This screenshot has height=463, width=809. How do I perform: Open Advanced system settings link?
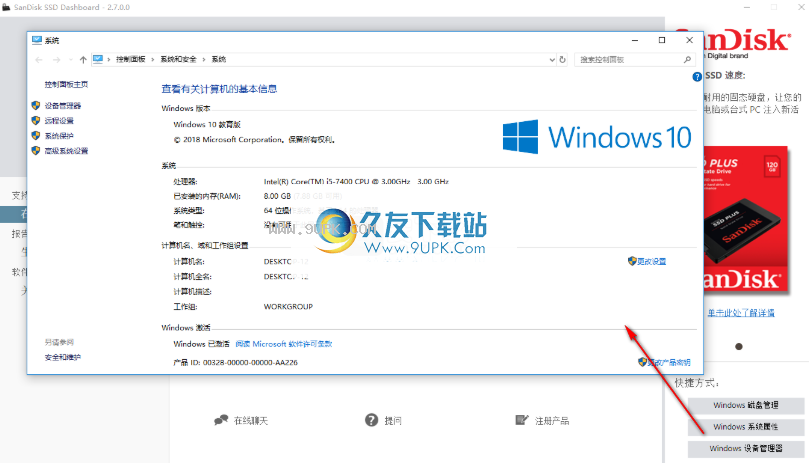[x=66, y=151]
